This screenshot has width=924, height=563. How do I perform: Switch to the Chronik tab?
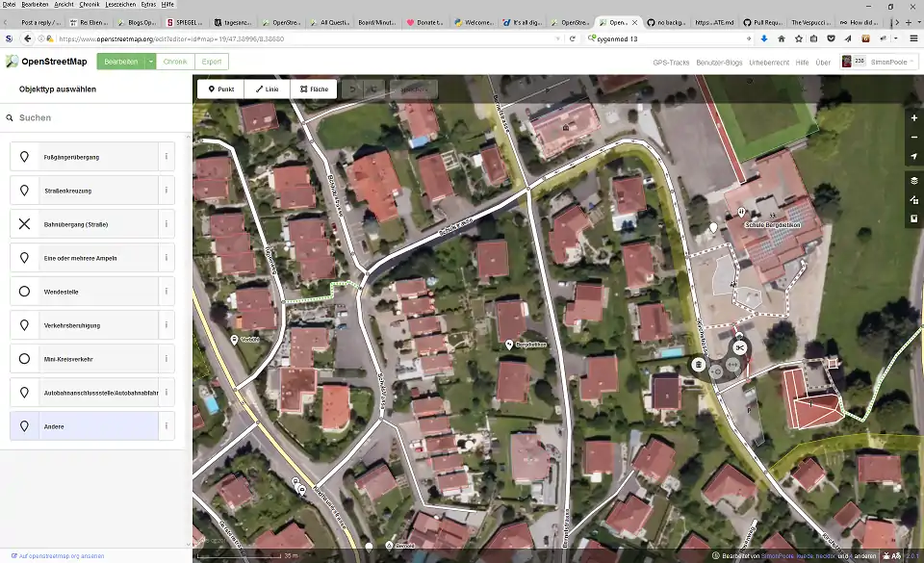[x=175, y=62]
